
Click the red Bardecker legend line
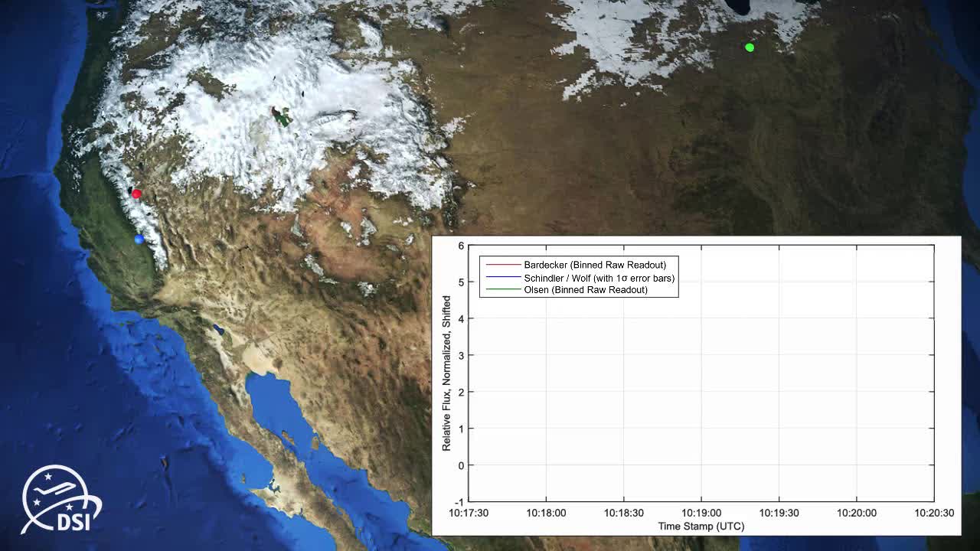point(502,265)
